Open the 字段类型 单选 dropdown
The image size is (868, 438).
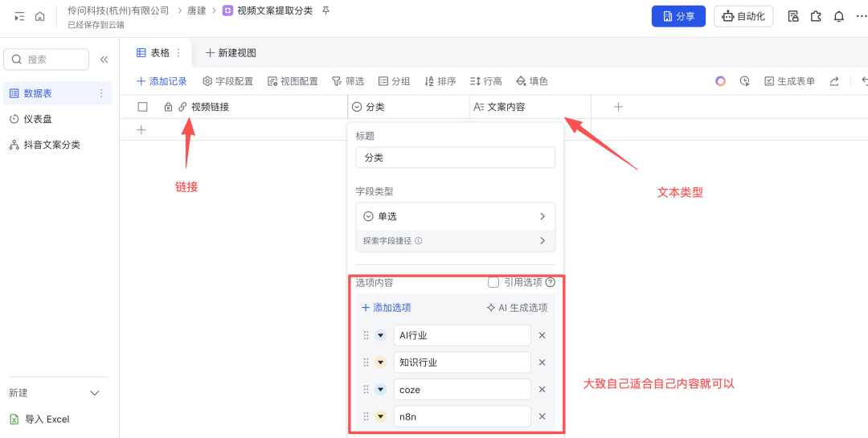point(455,216)
